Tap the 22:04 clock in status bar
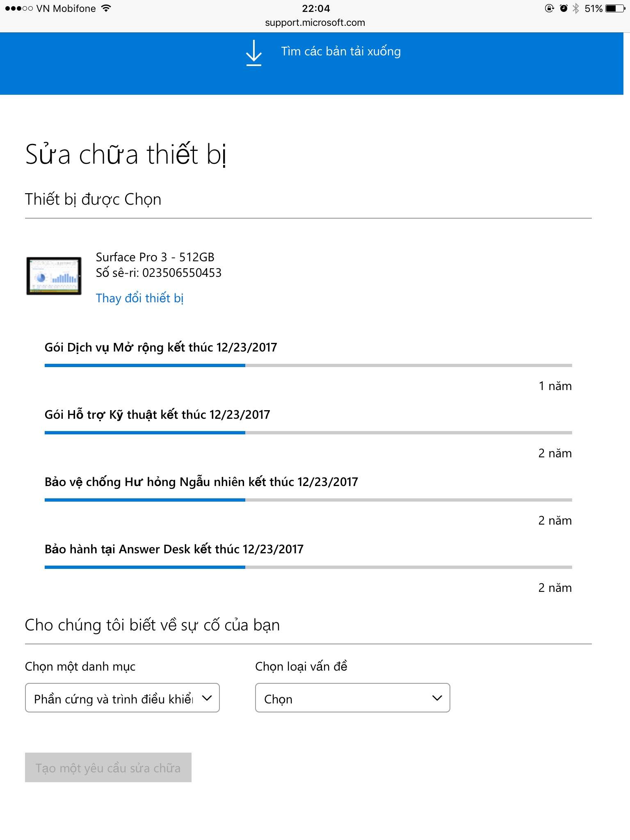 (x=316, y=8)
